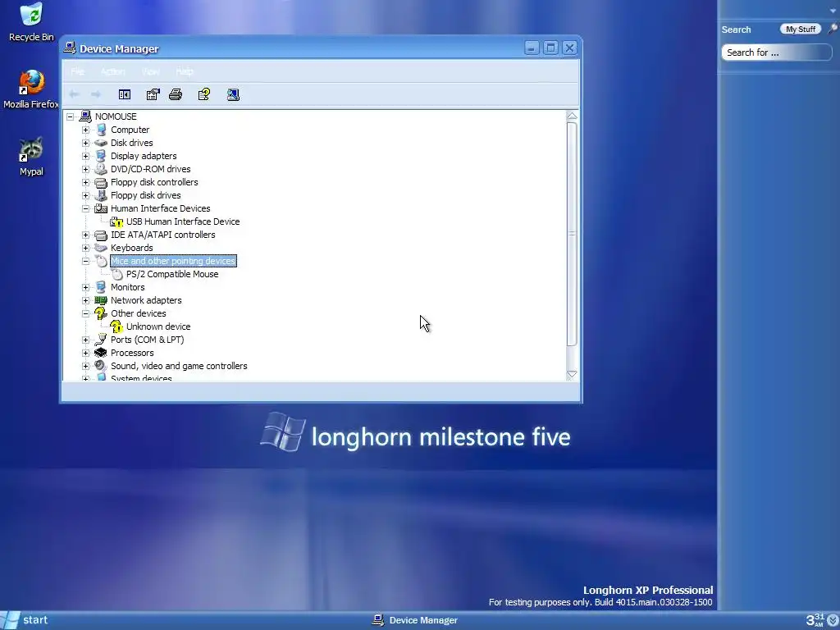Click the Computer category icon
The height and width of the screenshot is (630, 840).
coord(101,130)
